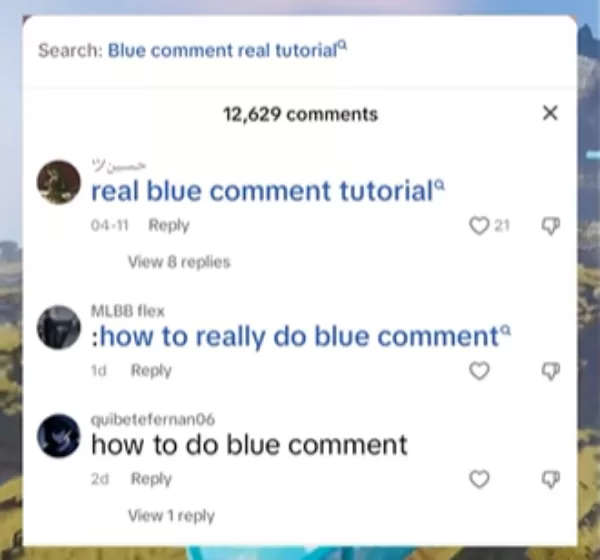Open the quibetefernan06 username
This screenshot has height=560, width=600.
(153, 420)
